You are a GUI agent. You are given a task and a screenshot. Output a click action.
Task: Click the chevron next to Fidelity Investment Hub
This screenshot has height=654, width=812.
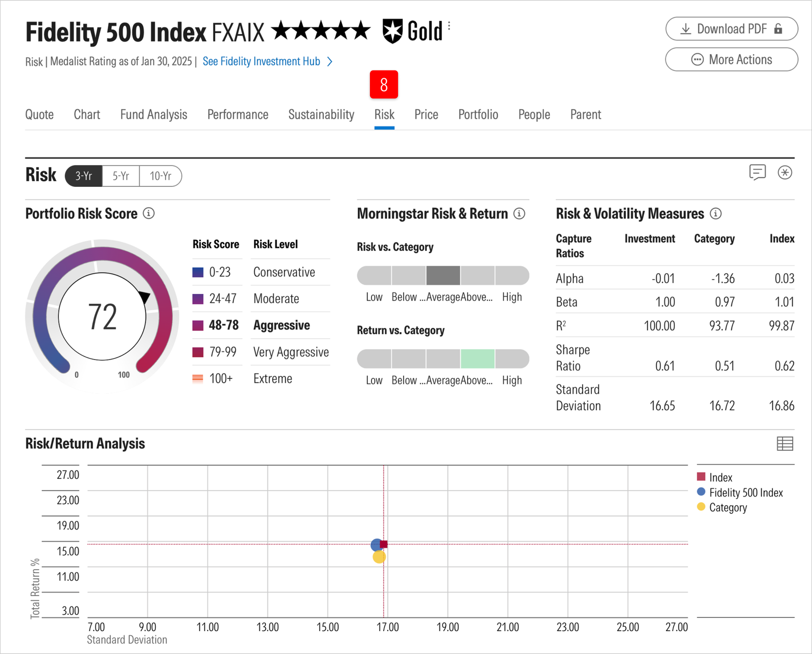330,61
